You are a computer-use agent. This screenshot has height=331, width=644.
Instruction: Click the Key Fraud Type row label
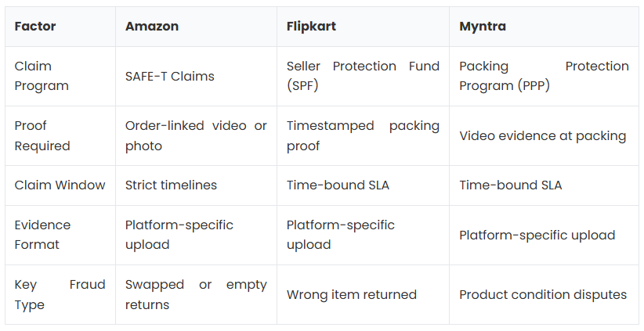pos(60,294)
